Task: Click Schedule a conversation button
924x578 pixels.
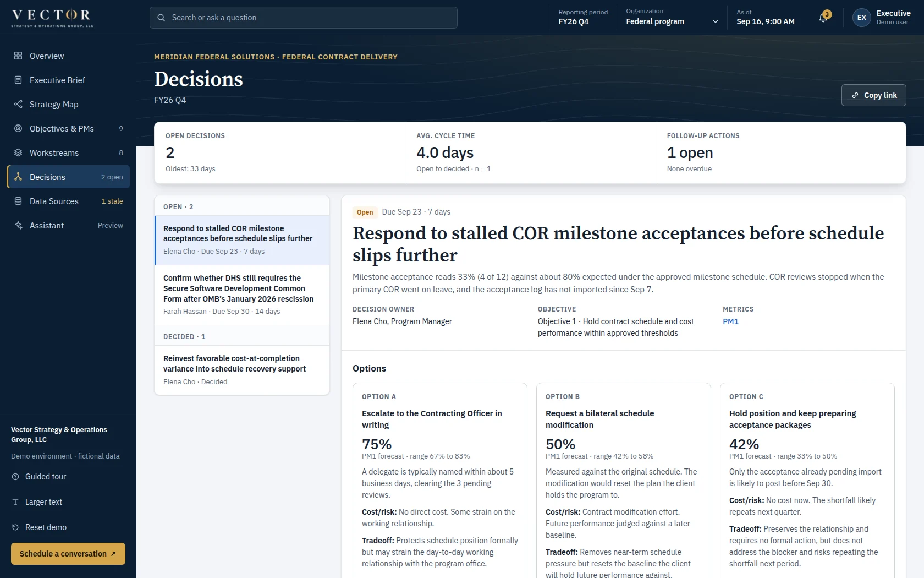Action: coord(68,554)
